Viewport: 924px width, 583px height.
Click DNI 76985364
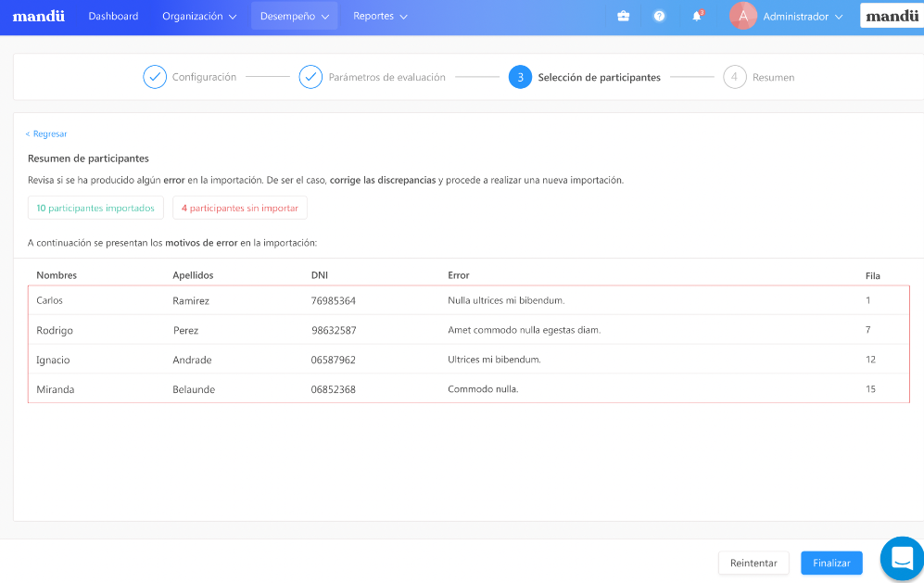coord(334,300)
